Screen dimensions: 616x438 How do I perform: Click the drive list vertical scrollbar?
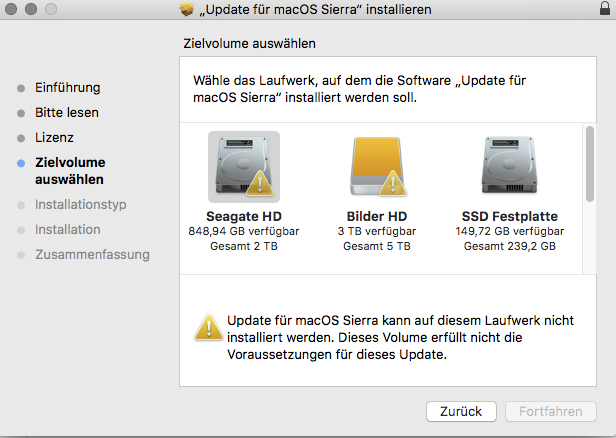pyautogui.click(x=590, y=160)
